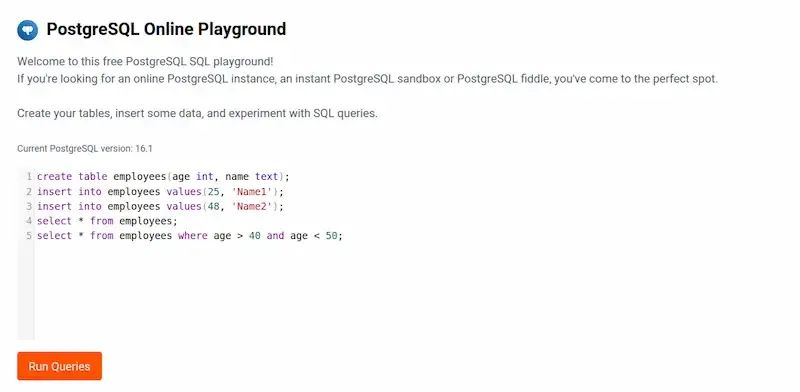Select line number 2 in the gutter
800x392 pixels.
[x=30, y=192]
